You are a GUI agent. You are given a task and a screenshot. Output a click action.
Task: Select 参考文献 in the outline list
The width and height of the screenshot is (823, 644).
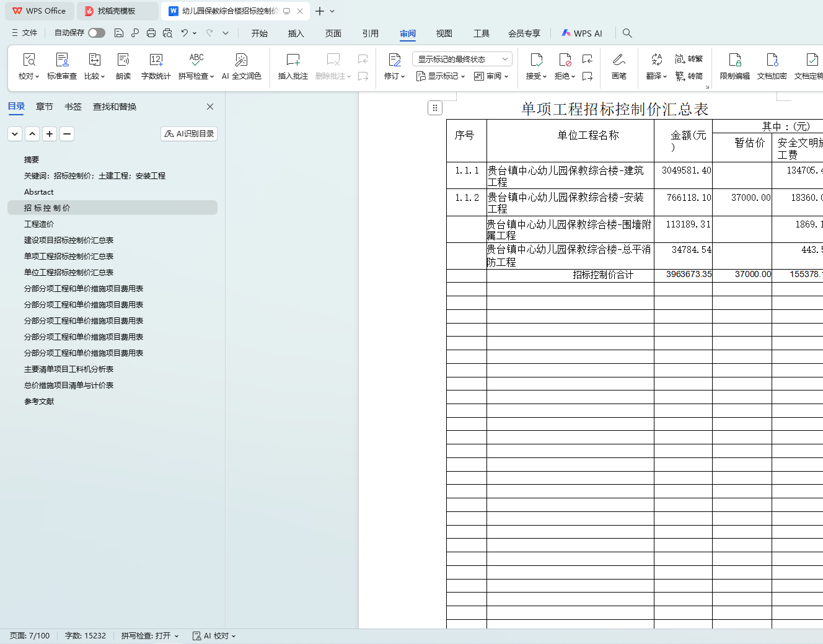[x=39, y=402]
